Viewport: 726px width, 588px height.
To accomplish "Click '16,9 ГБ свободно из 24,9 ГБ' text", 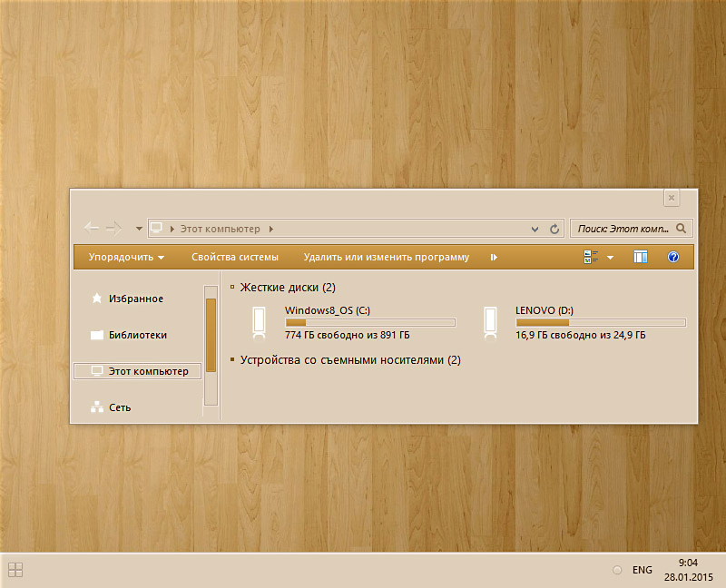I will click(x=581, y=335).
